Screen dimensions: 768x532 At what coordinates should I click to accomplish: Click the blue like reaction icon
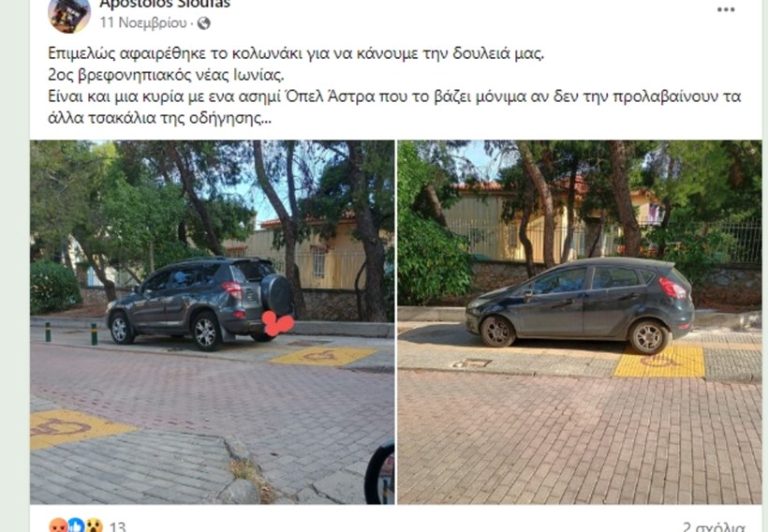point(76,525)
